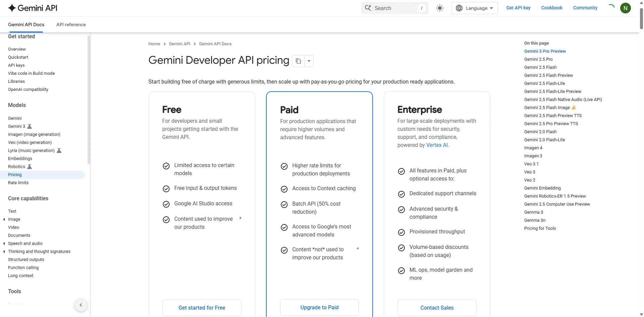The width and height of the screenshot is (644, 317).
Task: Expand the Image section in sidebar
Action: point(4,219)
